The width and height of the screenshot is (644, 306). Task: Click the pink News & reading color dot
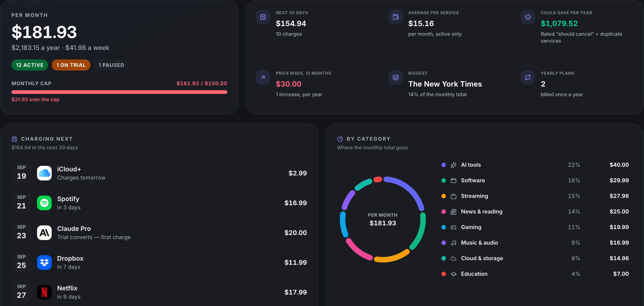pyautogui.click(x=444, y=212)
